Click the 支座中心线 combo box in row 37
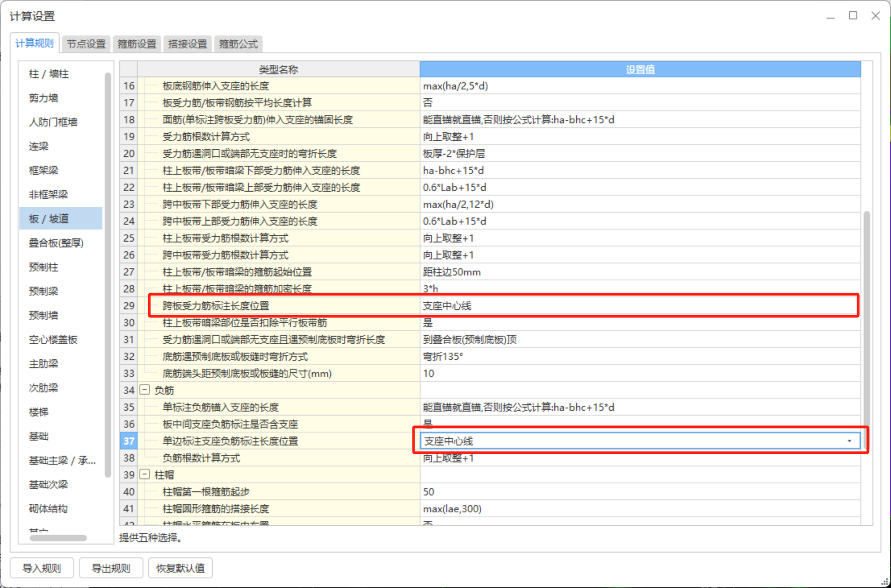 tap(640, 441)
